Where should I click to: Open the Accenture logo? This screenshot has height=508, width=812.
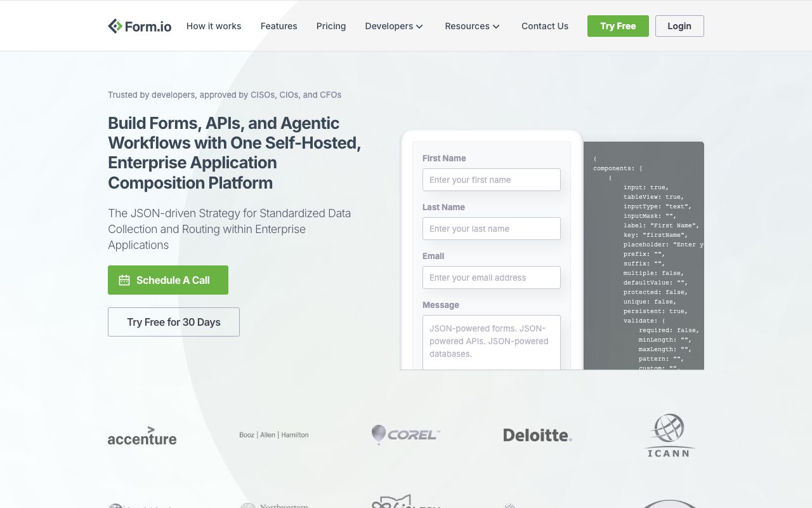(142, 435)
